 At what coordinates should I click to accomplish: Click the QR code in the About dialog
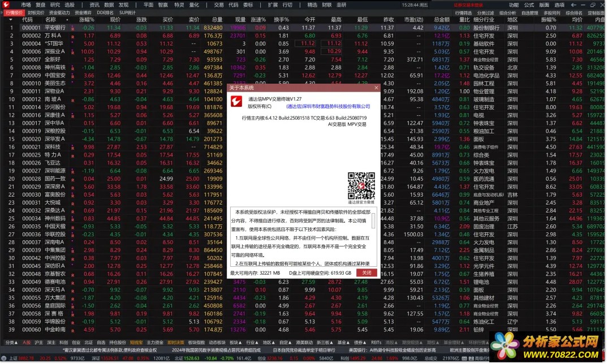pyautogui.click(x=361, y=186)
